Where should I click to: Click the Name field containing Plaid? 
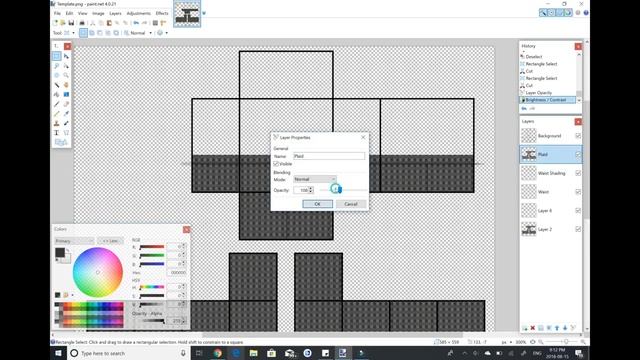coord(329,156)
